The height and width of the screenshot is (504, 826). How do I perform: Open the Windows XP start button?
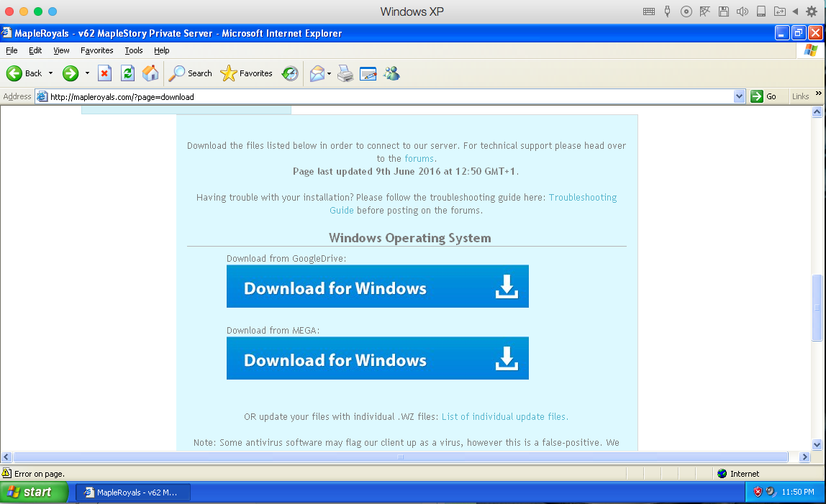pos(34,492)
